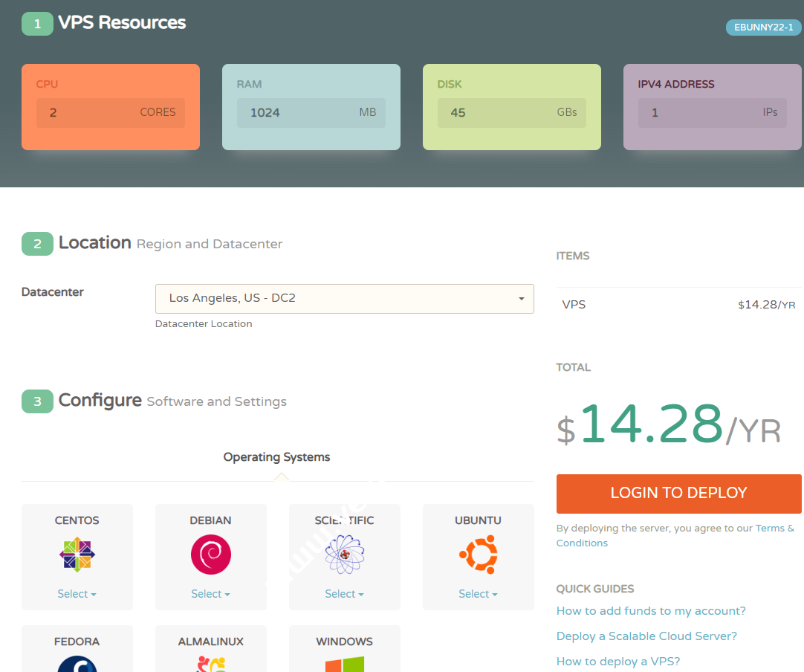Screen dimensions: 804x672
Task: Open the Datacenter location dropdown
Action: [x=344, y=298]
